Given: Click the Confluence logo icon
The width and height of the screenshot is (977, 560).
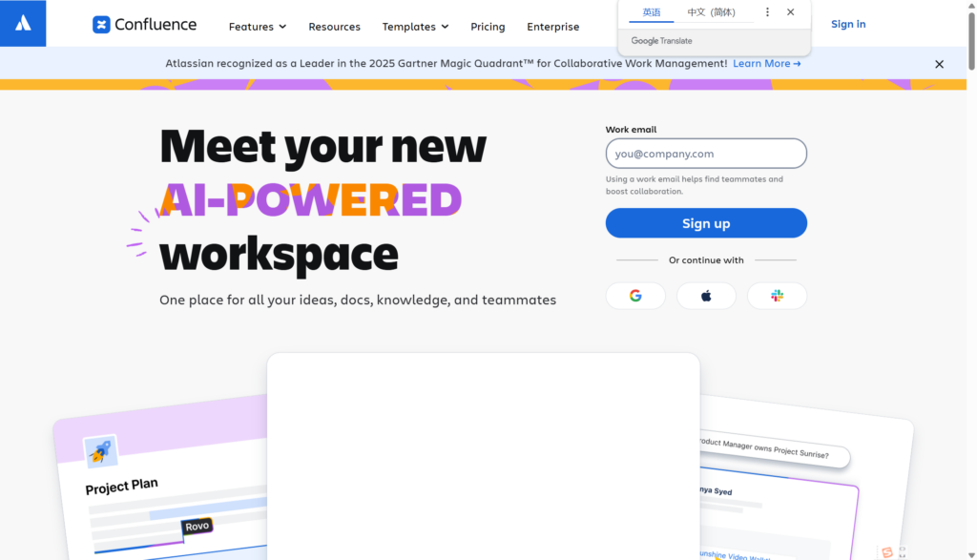Looking at the screenshot, I should coord(101,25).
